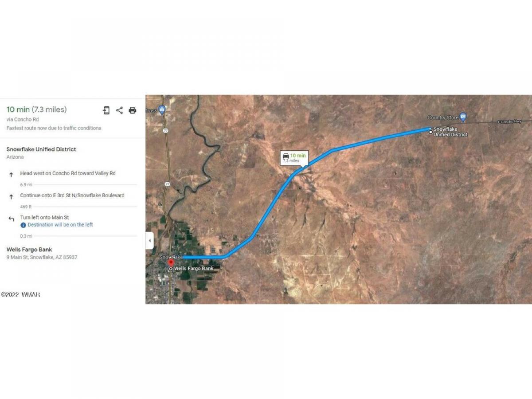This screenshot has height=399, width=532.
Task: Click the Wells Fargo Bank destination heading
Action: coord(29,250)
